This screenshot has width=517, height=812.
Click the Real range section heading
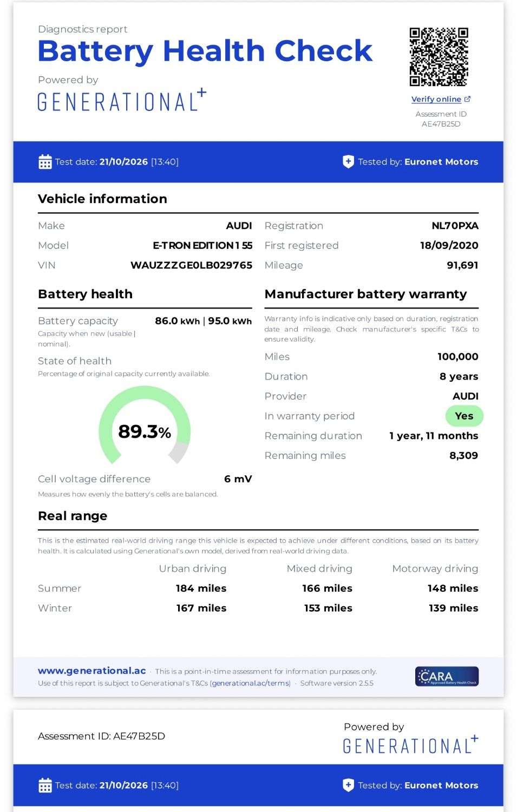pyautogui.click(x=73, y=516)
